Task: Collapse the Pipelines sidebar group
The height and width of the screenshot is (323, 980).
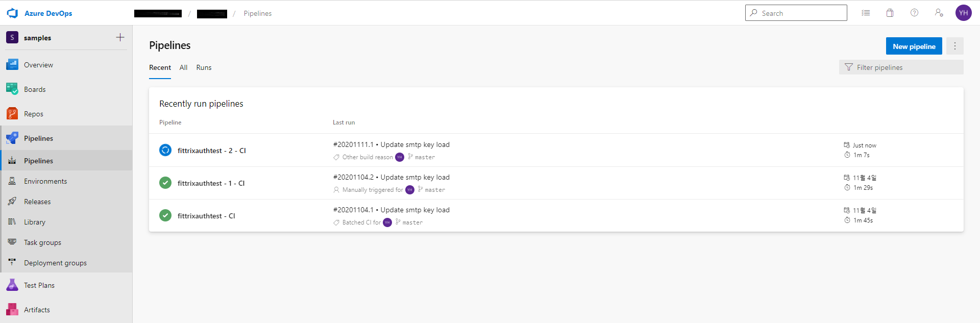Action: coord(38,138)
